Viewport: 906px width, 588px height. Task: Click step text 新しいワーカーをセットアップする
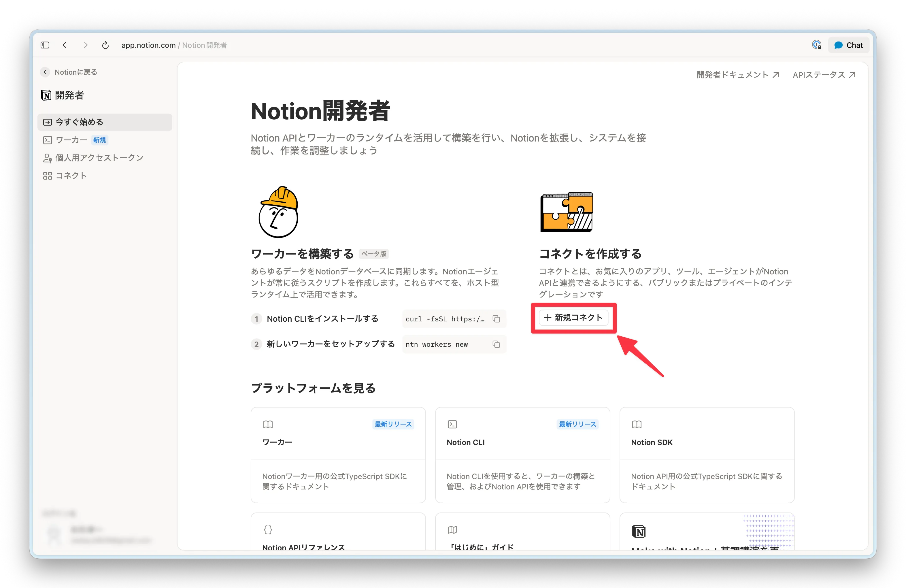pyautogui.click(x=331, y=344)
